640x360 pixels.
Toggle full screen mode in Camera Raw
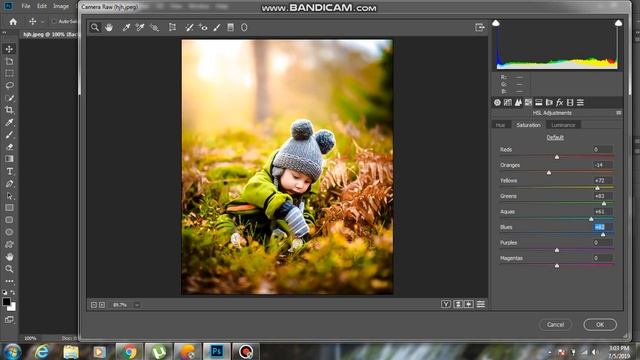tap(480, 27)
